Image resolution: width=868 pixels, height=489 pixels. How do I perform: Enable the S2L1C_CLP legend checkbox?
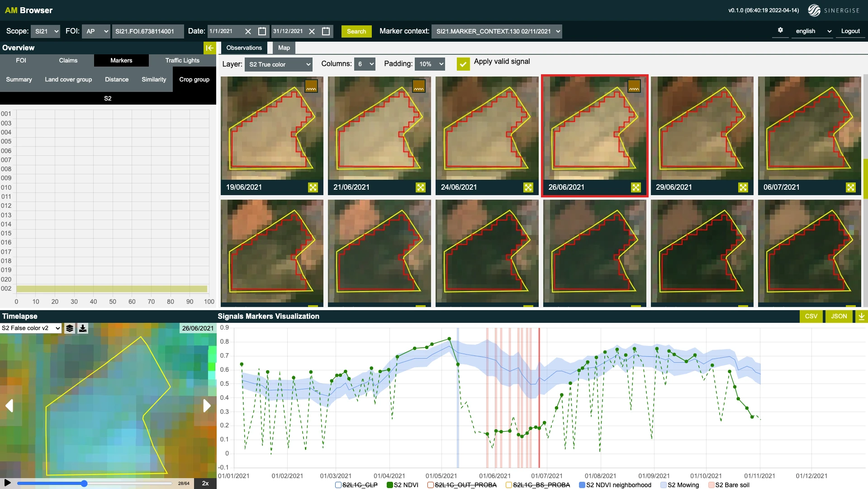[338, 485]
